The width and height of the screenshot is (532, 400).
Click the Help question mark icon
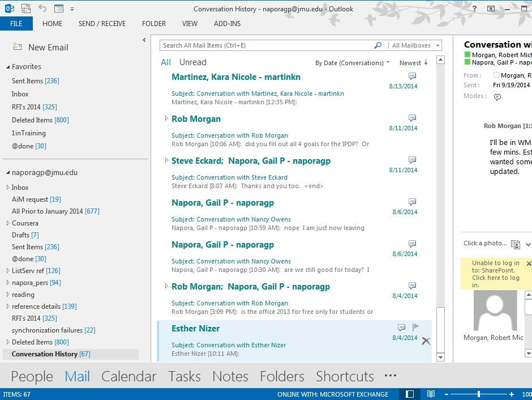click(475, 9)
